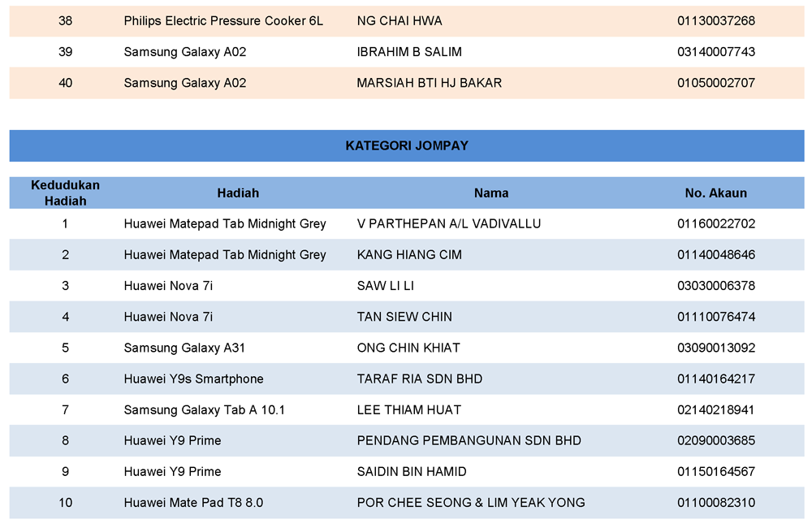Click the name IBRAHIM B SALIM
The image size is (812, 528).
point(409,52)
